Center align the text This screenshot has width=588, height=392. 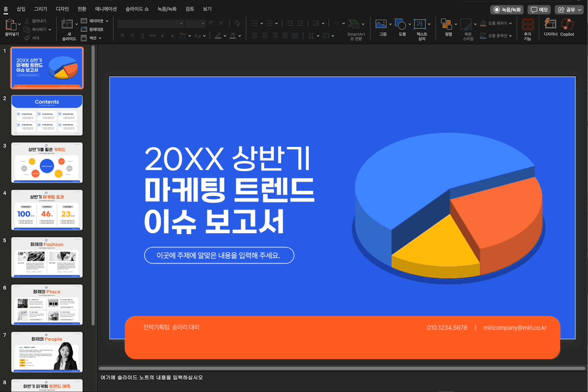point(265,36)
